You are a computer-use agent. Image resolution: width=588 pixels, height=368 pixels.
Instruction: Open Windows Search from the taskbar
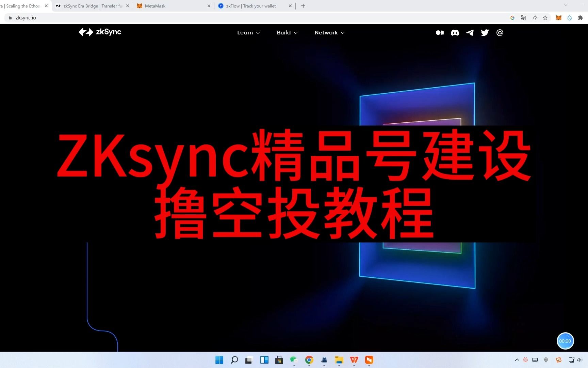(x=234, y=360)
